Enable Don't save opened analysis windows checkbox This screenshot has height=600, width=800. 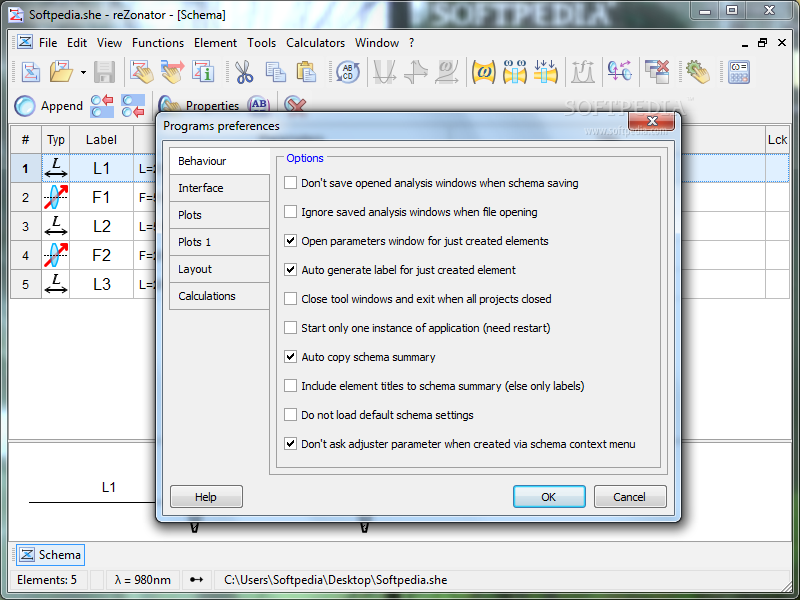[x=290, y=183]
